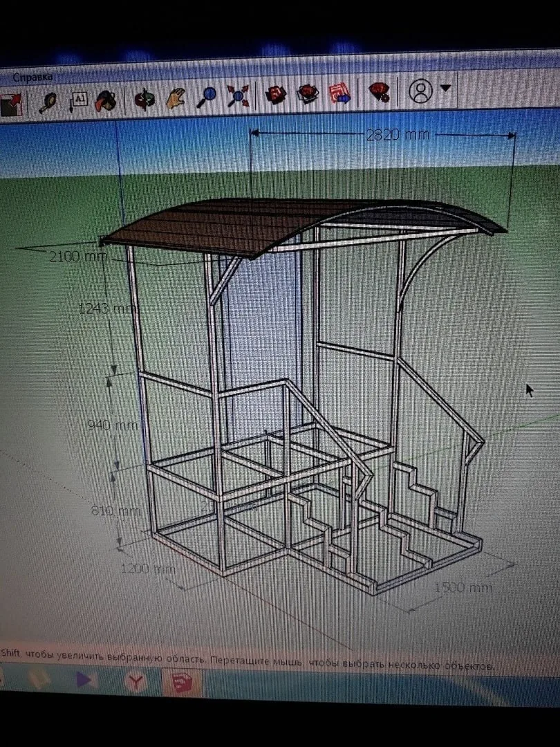Image resolution: width=560 pixels, height=747 pixels.
Task: Click the Send to LayOut icon
Action: pos(340,93)
